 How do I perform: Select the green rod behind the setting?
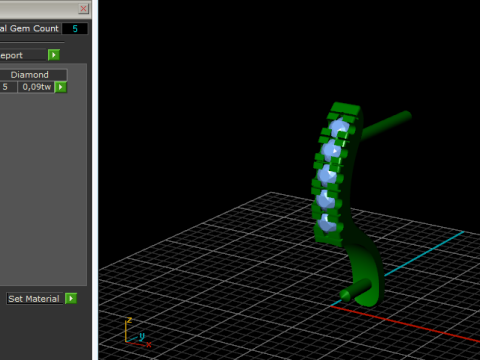pyautogui.click(x=386, y=125)
